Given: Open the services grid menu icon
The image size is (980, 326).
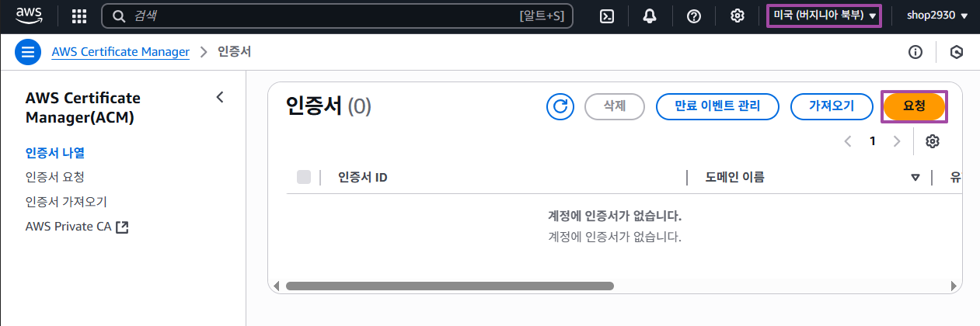Looking at the screenshot, I should (79, 16).
